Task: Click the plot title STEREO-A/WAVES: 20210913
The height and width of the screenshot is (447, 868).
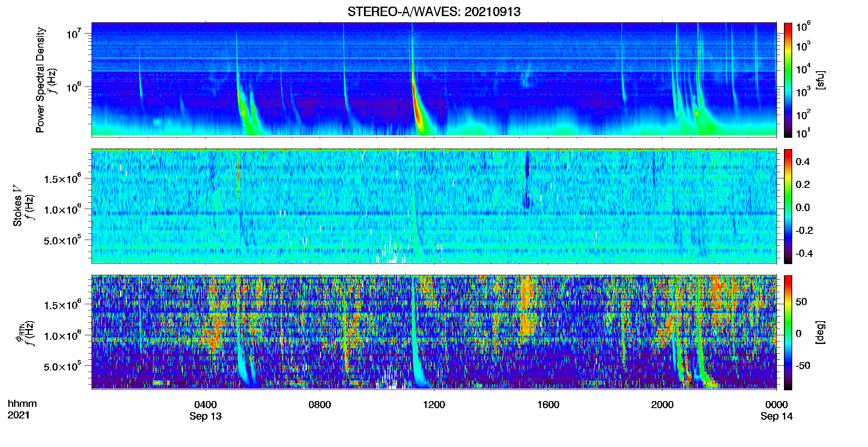Action: coord(434,12)
